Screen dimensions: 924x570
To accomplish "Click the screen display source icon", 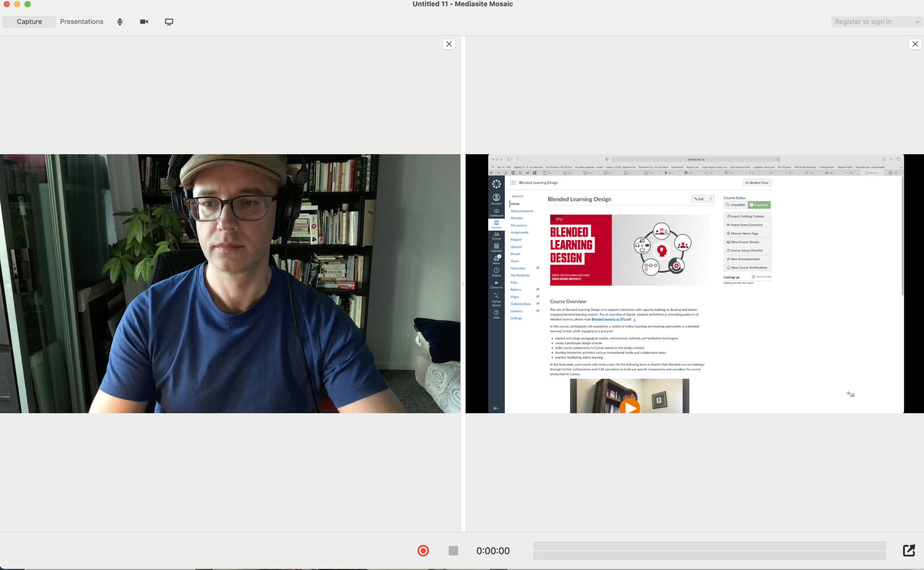I will 169,22.
